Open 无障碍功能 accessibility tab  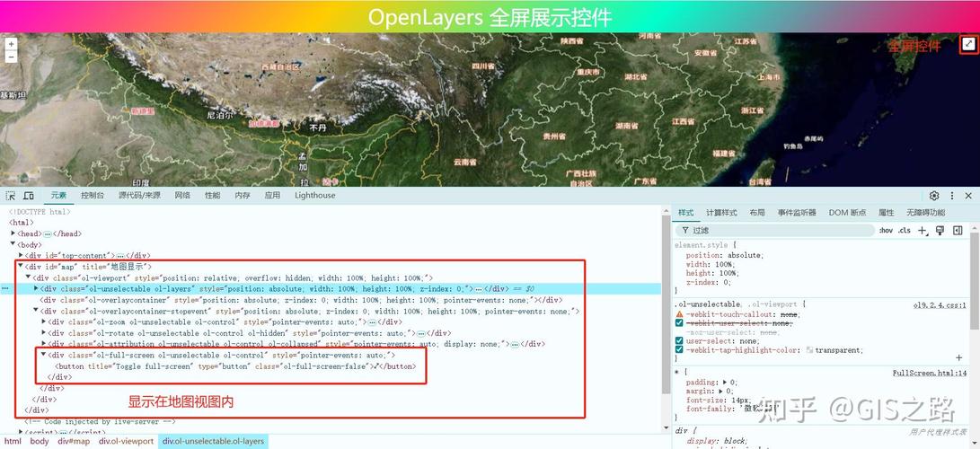tap(925, 213)
